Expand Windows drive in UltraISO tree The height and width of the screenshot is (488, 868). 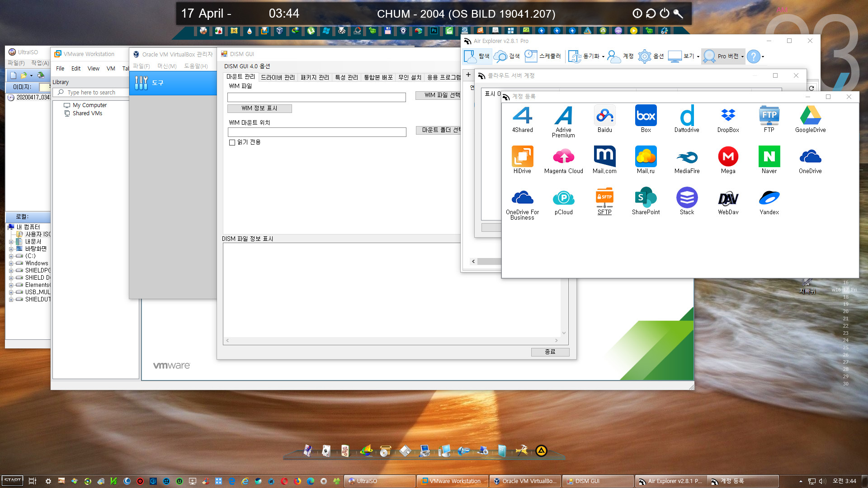(x=11, y=263)
